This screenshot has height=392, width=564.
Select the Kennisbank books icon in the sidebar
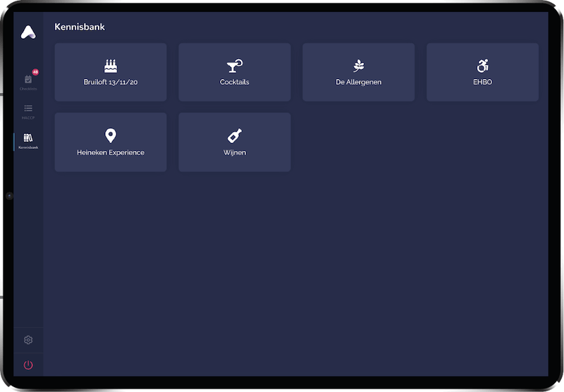pyautogui.click(x=28, y=138)
